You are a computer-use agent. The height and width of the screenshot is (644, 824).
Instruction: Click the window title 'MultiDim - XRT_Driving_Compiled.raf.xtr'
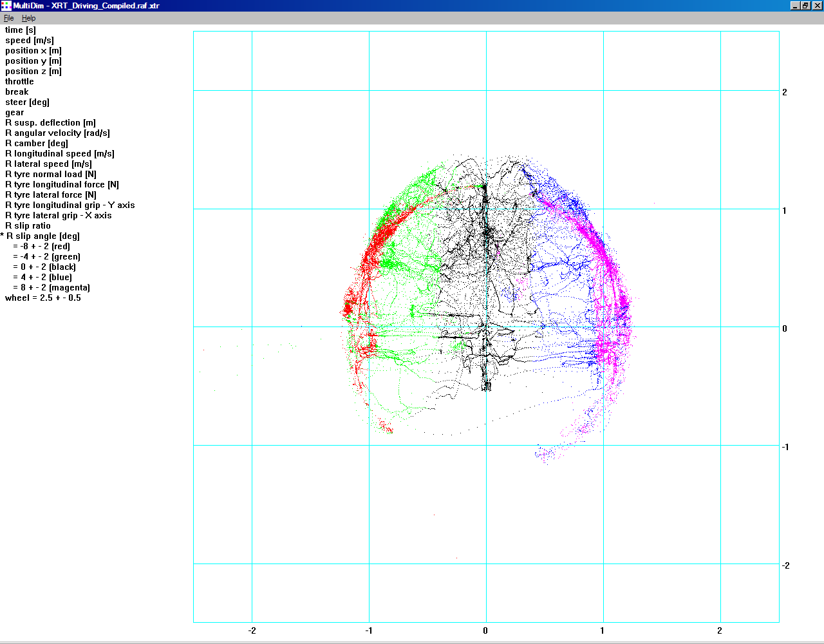[86, 6]
